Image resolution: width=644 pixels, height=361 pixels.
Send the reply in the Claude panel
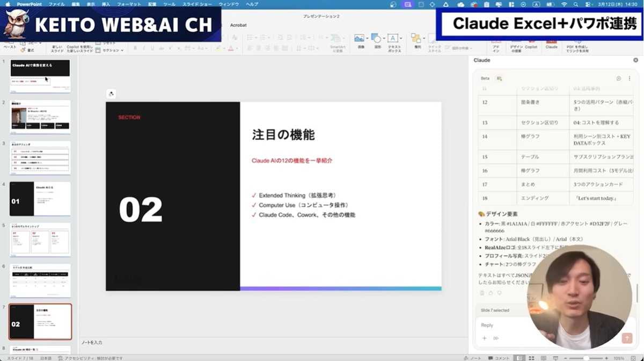627,338
